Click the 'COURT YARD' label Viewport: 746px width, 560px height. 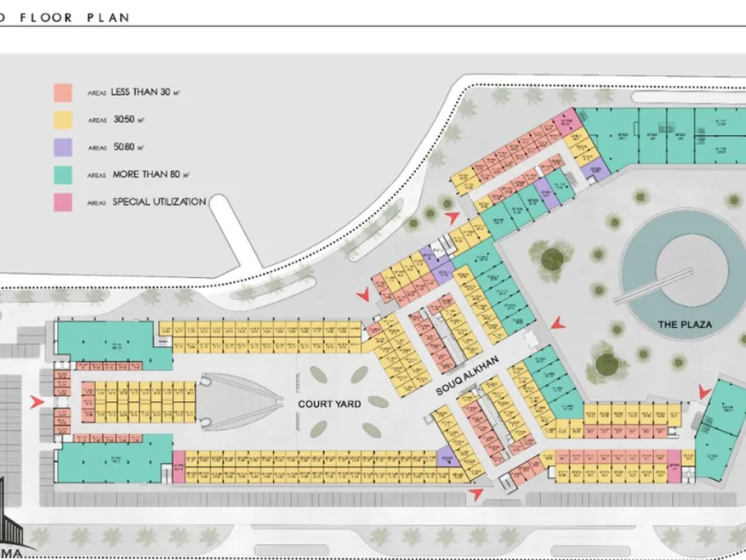click(329, 404)
